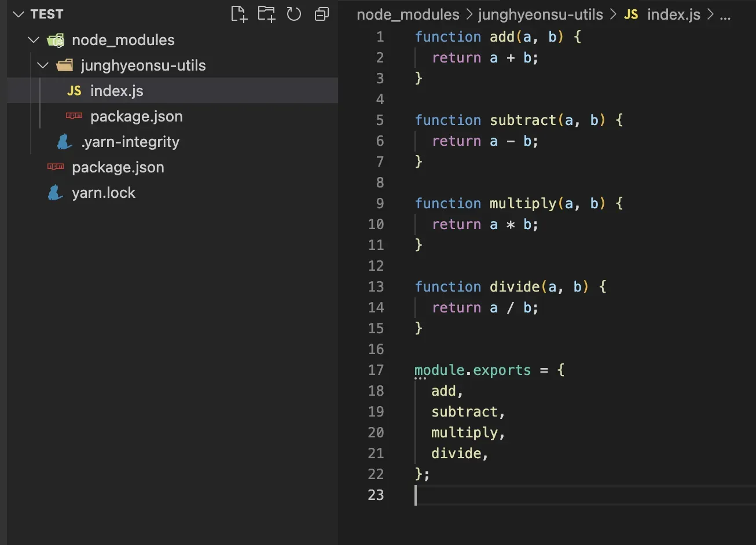
Task: Click the New File icon in the Explorer
Action: click(x=238, y=13)
